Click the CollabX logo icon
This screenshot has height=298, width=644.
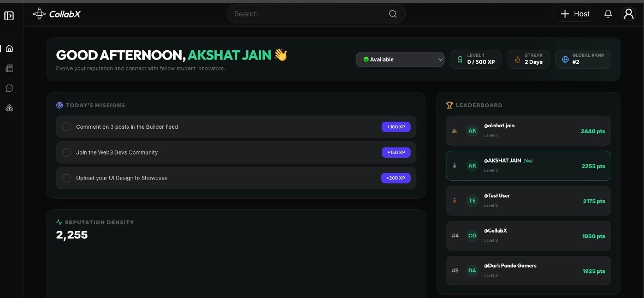tap(39, 14)
